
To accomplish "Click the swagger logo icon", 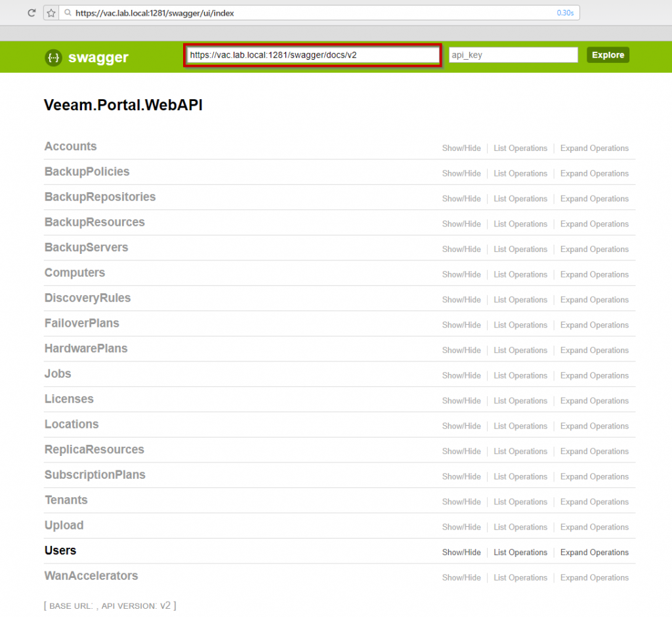I will click(x=54, y=58).
